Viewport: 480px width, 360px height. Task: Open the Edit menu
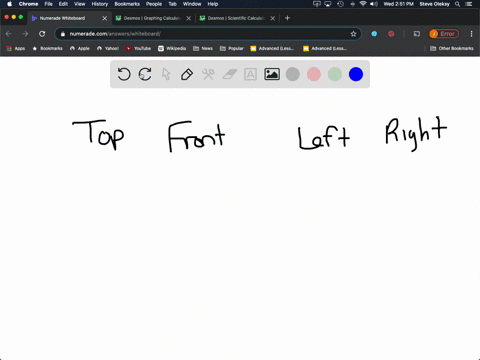[63, 4]
